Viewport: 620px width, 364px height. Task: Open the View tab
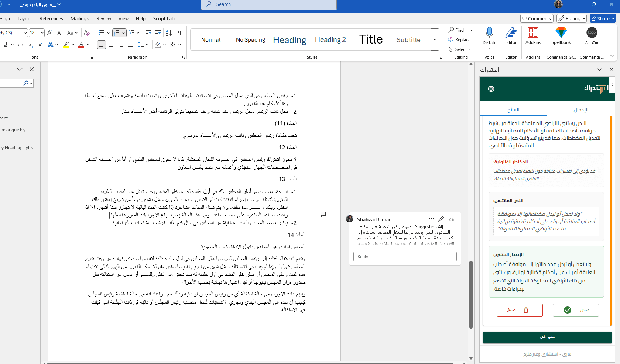click(123, 18)
